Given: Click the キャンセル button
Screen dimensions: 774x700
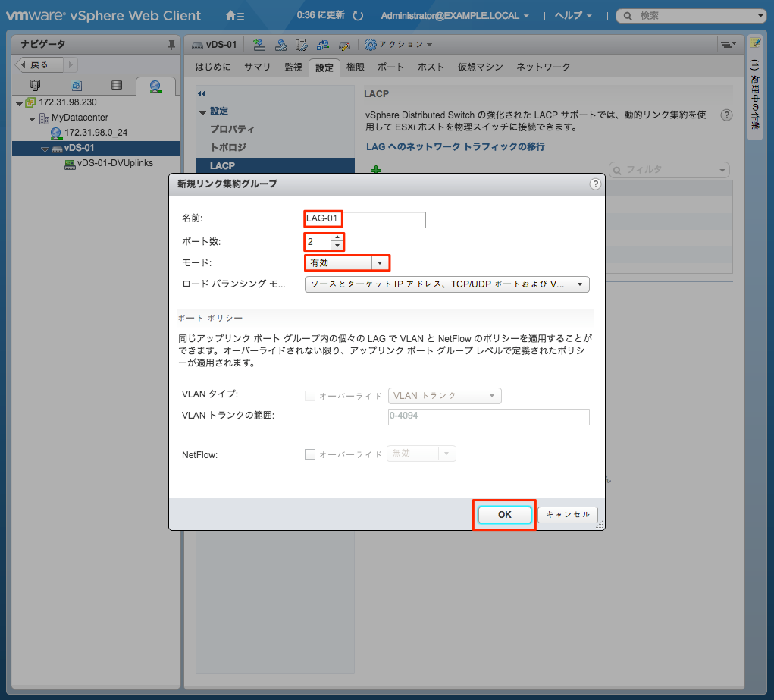Looking at the screenshot, I should pos(568,515).
